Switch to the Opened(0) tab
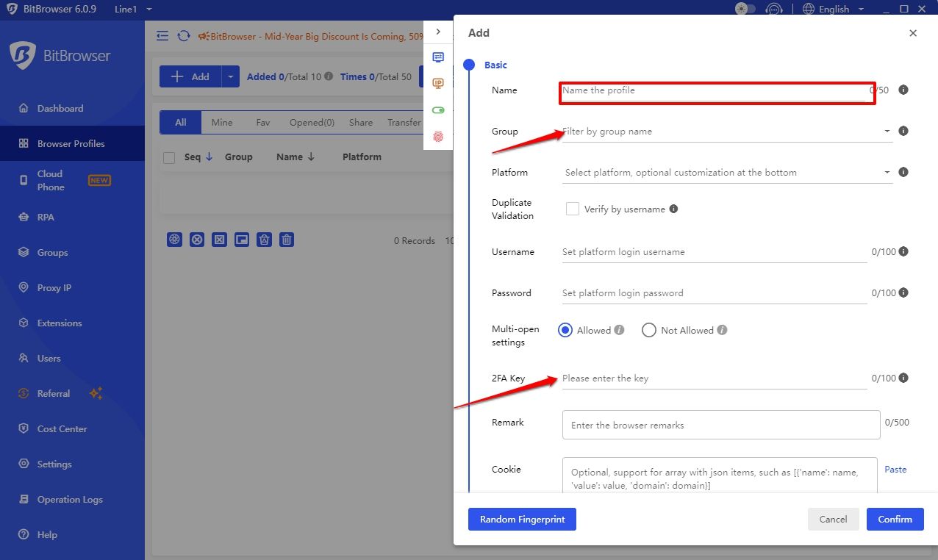This screenshot has width=938, height=560. tap(312, 123)
